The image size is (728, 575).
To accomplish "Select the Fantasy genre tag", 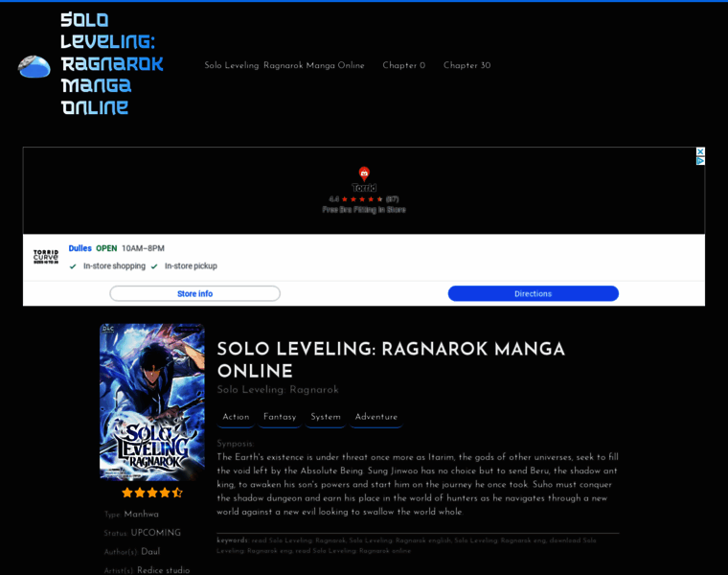I will 280,417.
